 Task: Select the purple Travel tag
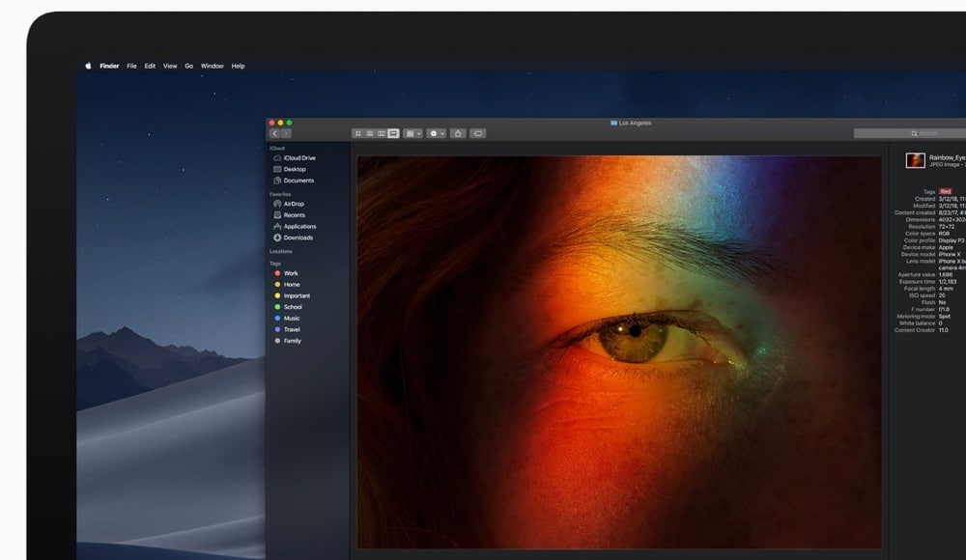pos(287,329)
